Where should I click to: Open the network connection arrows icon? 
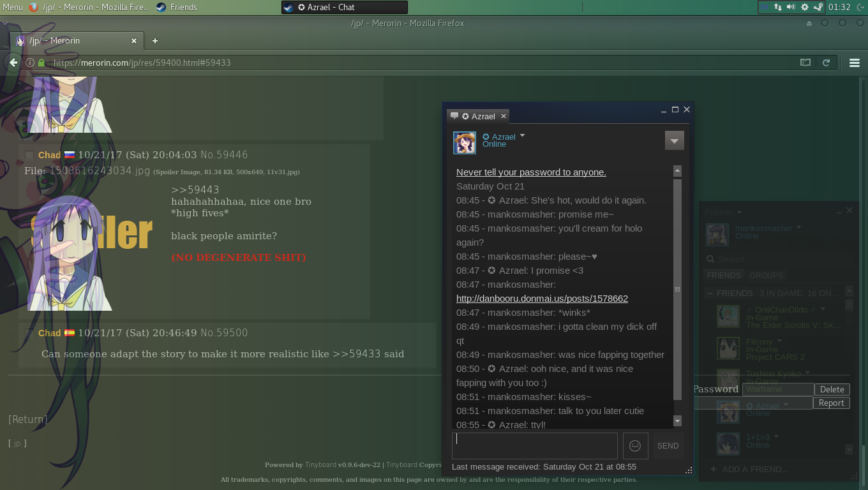coord(778,7)
